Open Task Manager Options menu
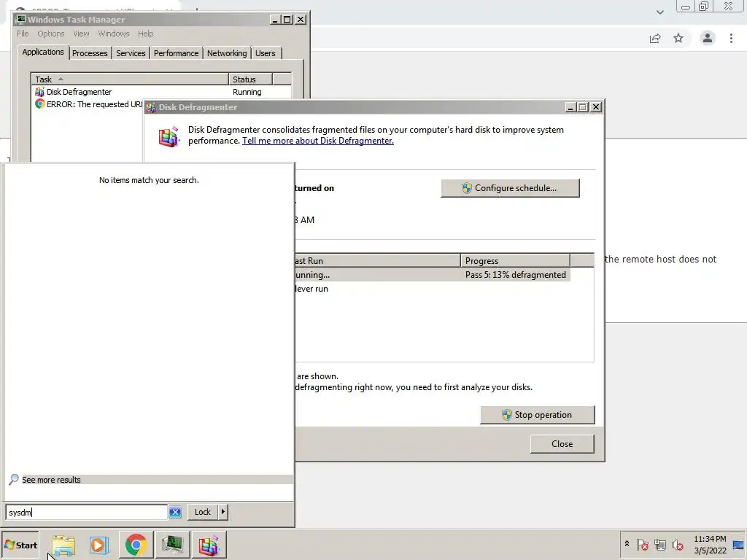 point(51,34)
